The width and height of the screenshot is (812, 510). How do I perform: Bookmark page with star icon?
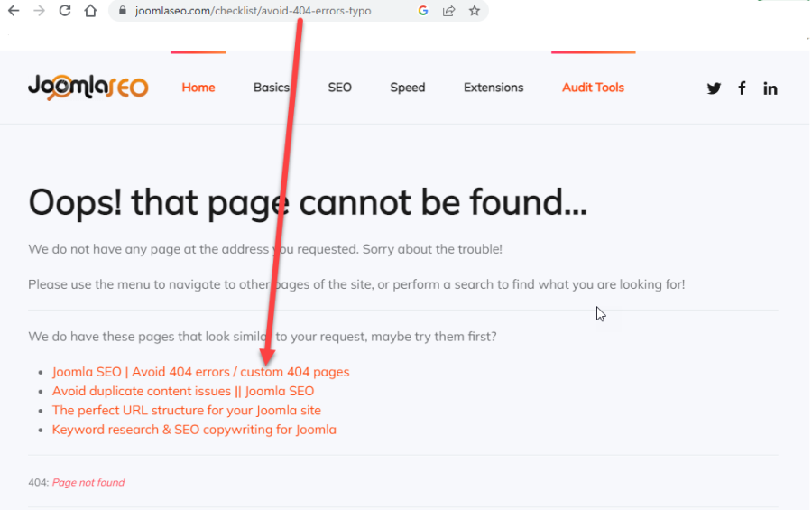[475, 10]
